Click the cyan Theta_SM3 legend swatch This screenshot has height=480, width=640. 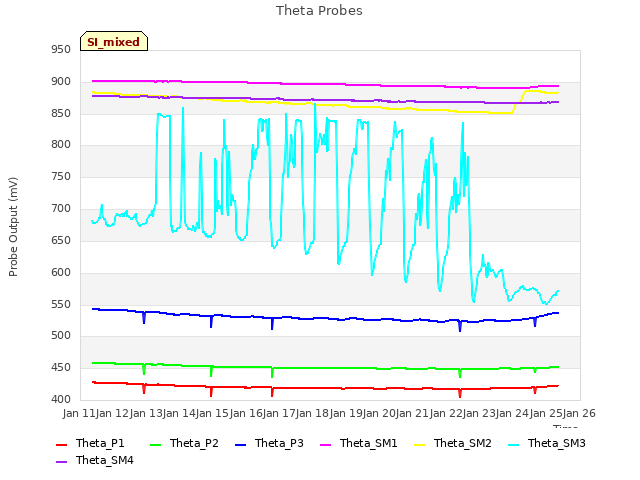point(513,444)
